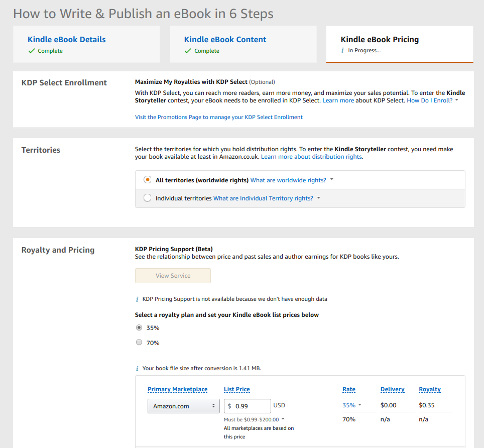Click the Delivery column header
This screenshot has width=484, height=448.
(392, 389)
